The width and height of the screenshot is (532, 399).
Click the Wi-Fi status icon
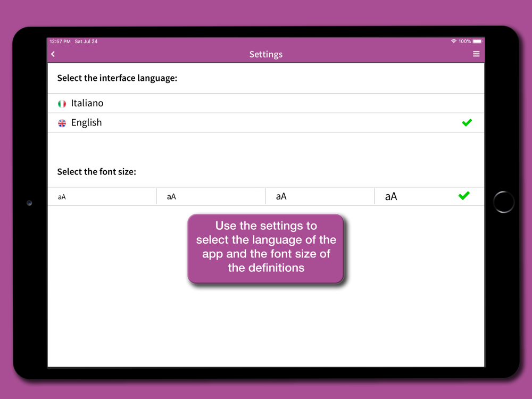[454, 41]
